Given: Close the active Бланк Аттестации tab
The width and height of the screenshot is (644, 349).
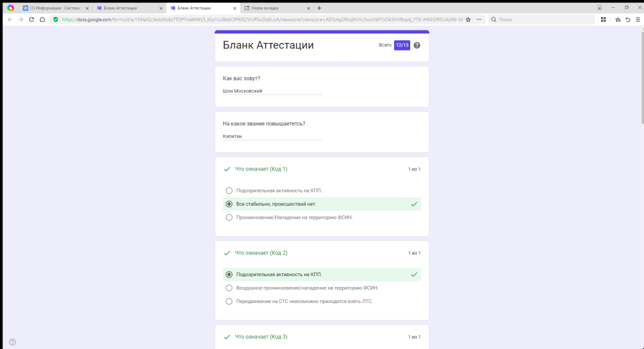Looking at the screenshot, I should (234, 8).
